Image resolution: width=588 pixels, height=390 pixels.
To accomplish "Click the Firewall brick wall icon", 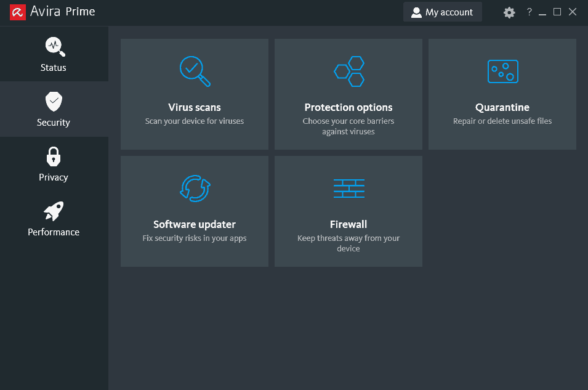I will point(348,189).
